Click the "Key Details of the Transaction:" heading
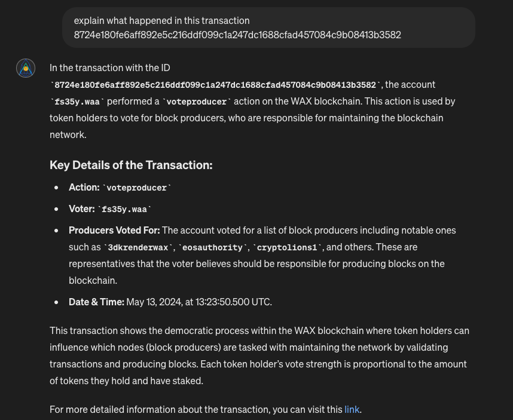 [131, 165]
